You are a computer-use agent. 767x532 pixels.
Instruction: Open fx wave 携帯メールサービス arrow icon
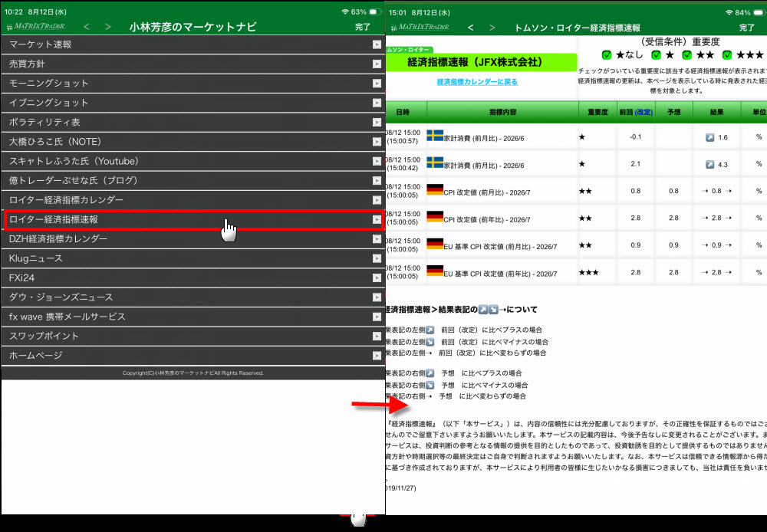tap(377, 317)
